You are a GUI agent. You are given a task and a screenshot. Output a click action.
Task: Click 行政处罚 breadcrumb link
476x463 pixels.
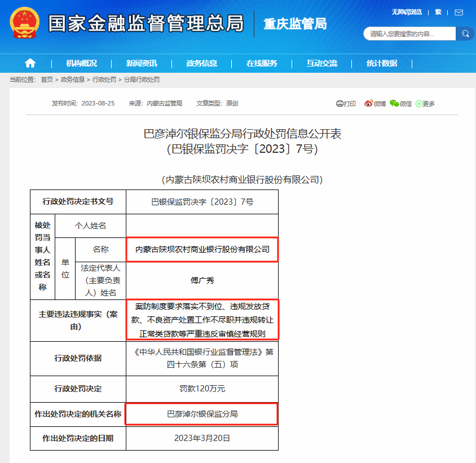[x=104, y=80]
